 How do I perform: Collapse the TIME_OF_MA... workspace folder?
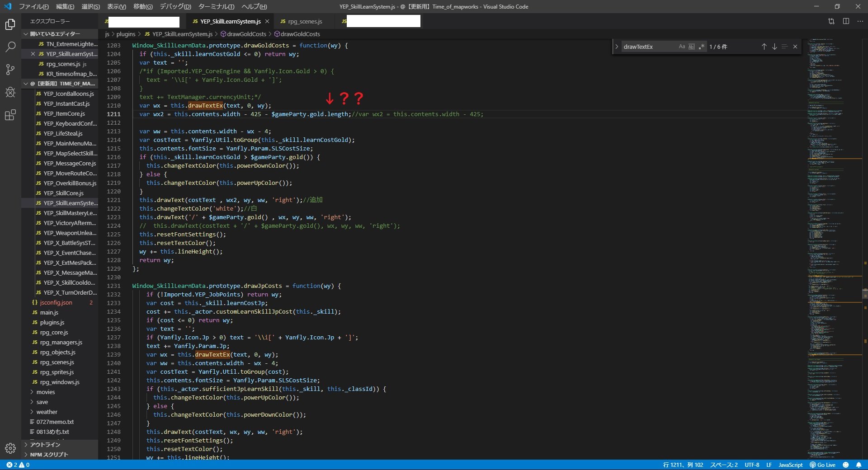60,84
